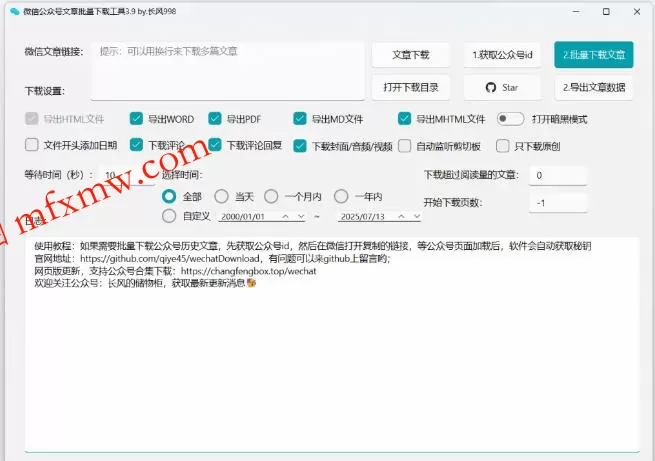Select the 当天 radio button
The image size is (655, 461).
[221, 196]
